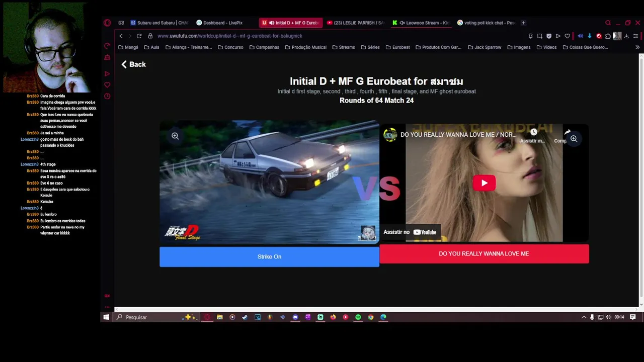The image size is (644, 362).
Task: Open the Coisas Que Quero... bookmarks folder
Action: tap(585, 47)
